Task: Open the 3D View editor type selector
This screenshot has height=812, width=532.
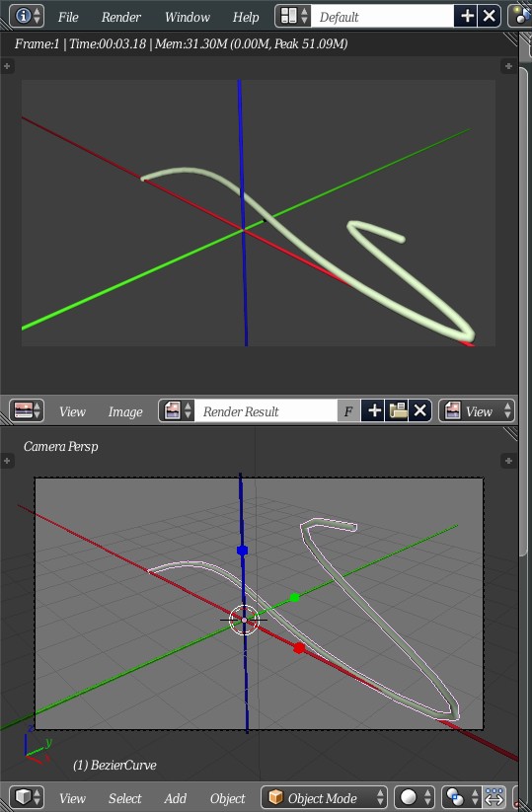Action: (x=27, y=797)
